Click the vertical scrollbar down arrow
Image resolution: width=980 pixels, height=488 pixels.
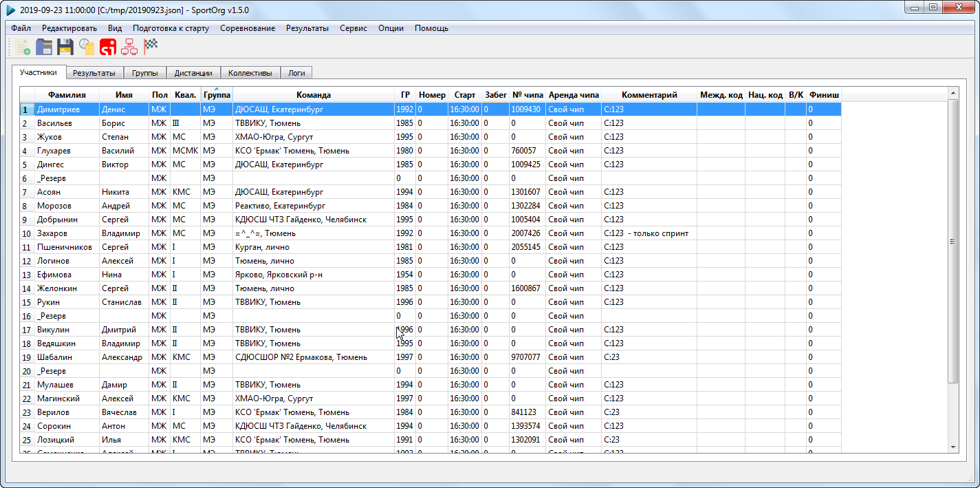952,447
